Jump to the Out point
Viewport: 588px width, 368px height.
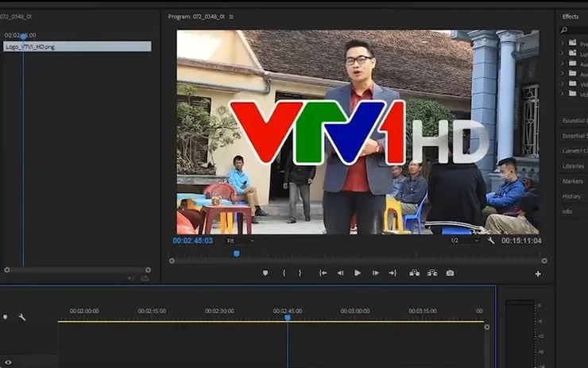pos(393,273)
